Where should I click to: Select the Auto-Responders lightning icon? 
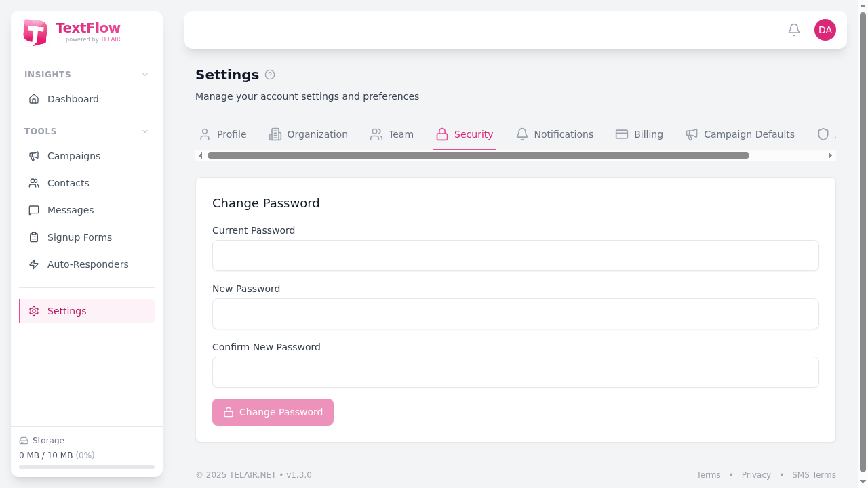pos(34,264)
